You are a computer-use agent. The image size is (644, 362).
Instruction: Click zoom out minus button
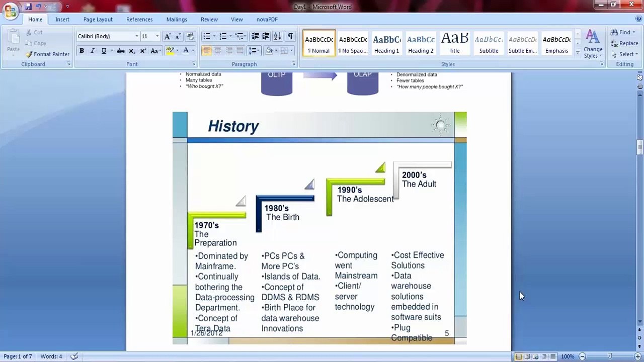click(x=582, y=356)
